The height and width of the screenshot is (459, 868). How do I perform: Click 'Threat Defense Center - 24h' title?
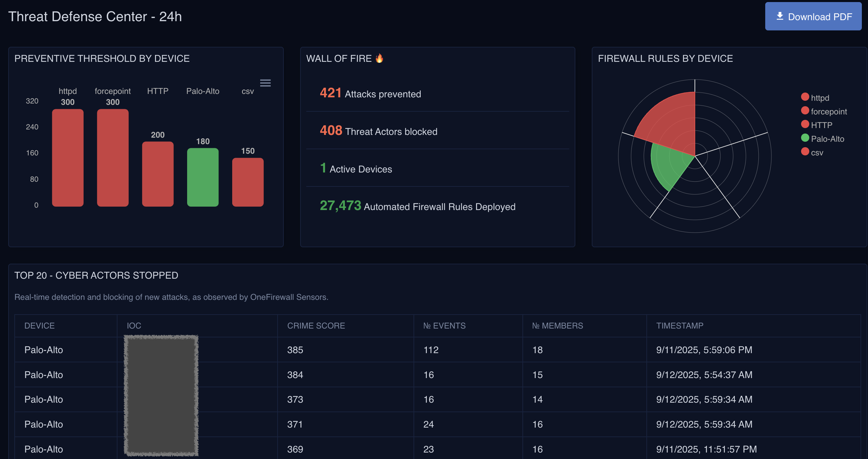point(95,16)
